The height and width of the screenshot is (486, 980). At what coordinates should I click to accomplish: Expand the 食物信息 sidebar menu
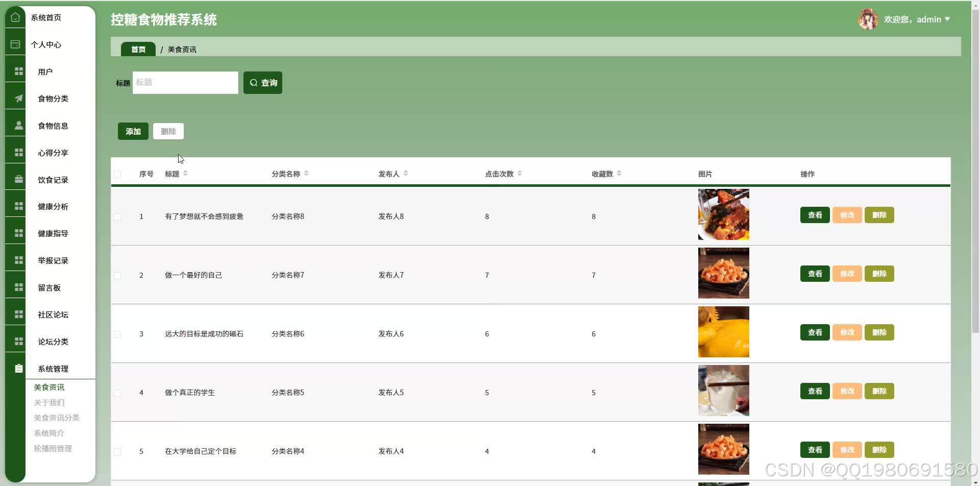(x=53, y=126)
